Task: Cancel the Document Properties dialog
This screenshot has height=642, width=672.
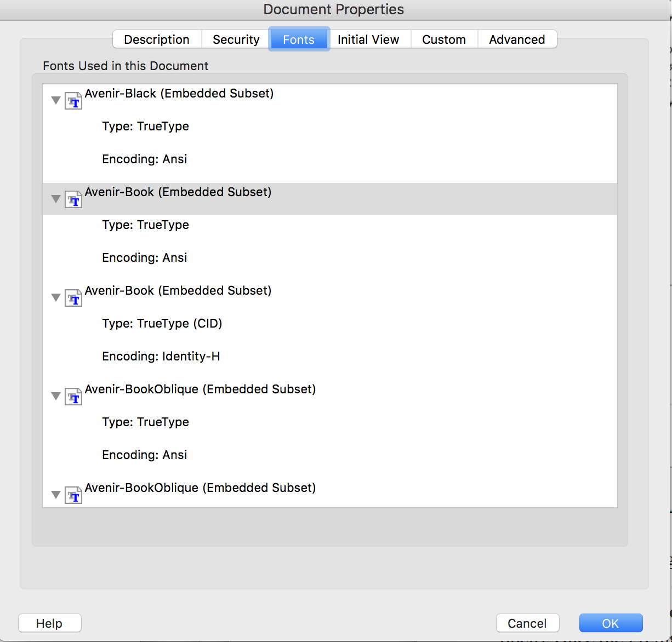Action: tap(527, 623)
